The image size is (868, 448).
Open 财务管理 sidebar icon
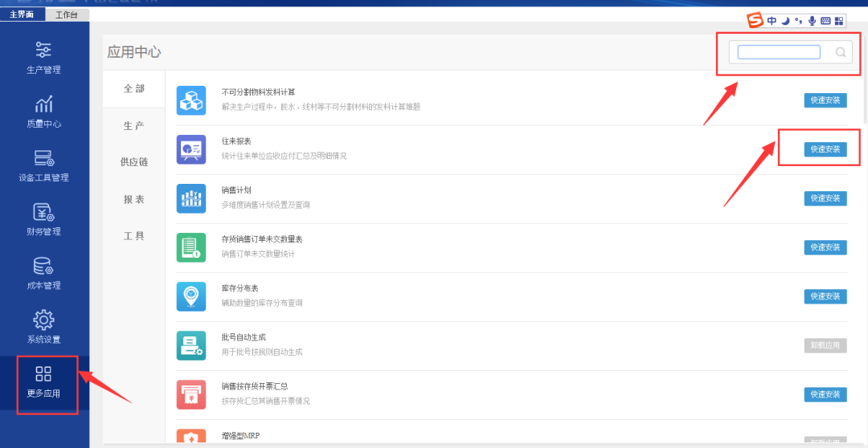click(x=43, y=212)
